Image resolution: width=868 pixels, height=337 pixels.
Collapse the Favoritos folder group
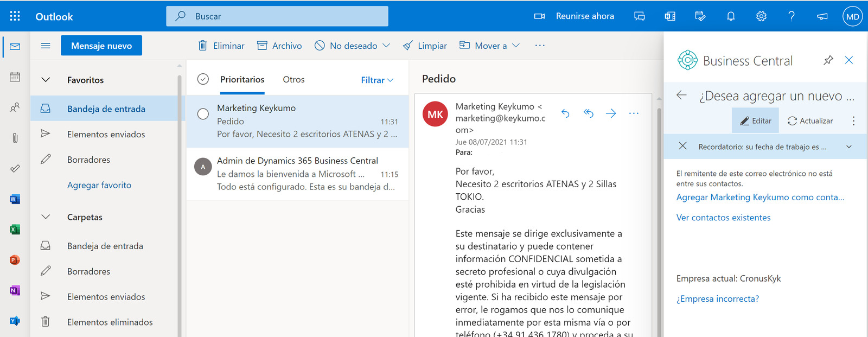pos(46,80)
